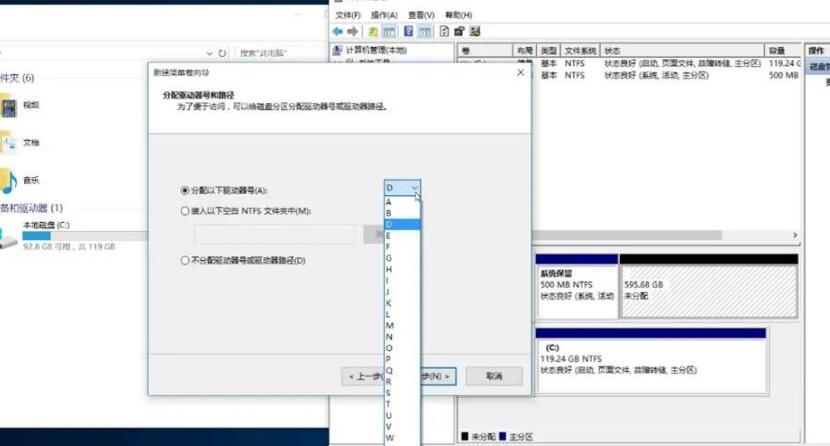
Task: Click the C: drive usage bar in Explorer
Action: coord(85,236)
